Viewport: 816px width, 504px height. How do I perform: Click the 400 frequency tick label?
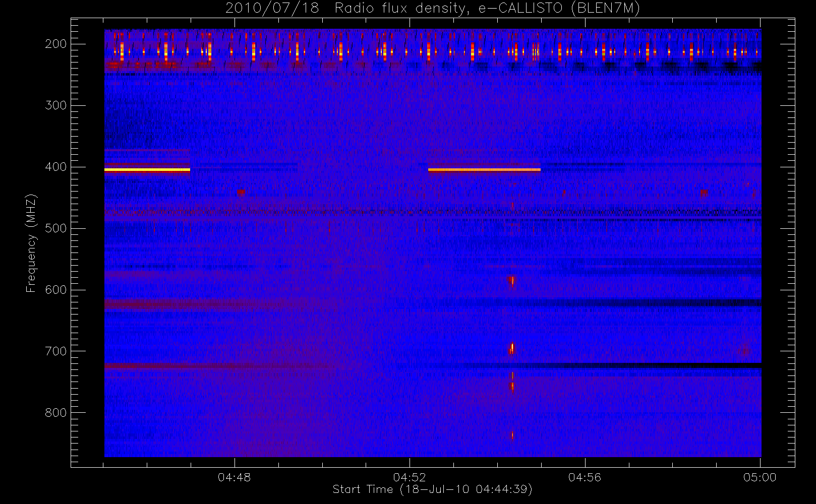click(x=56, y=167)
